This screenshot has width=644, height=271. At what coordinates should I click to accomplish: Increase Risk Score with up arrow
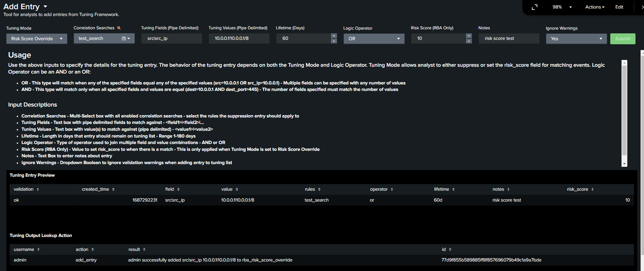pos(469,36)
